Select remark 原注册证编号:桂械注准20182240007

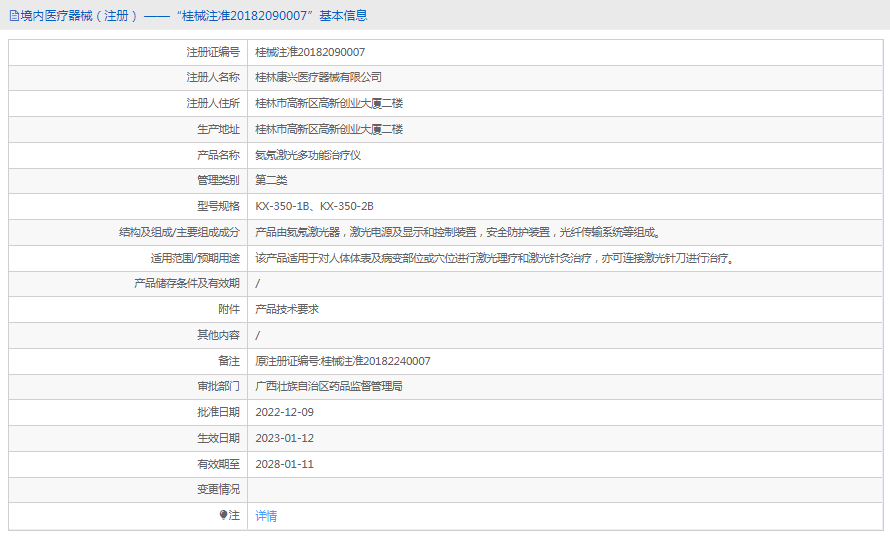(x=343, y=361)
